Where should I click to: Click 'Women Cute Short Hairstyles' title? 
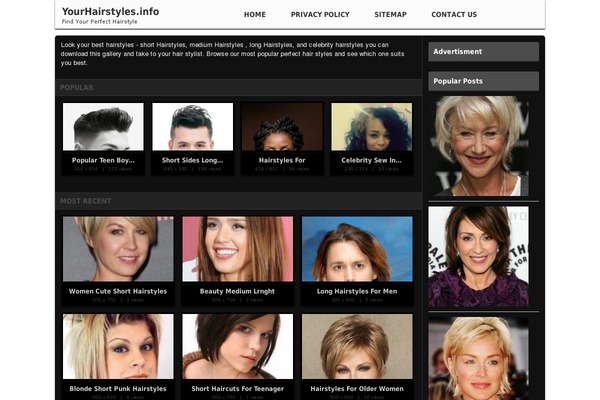pyautogui.click(x=118, y=291)
